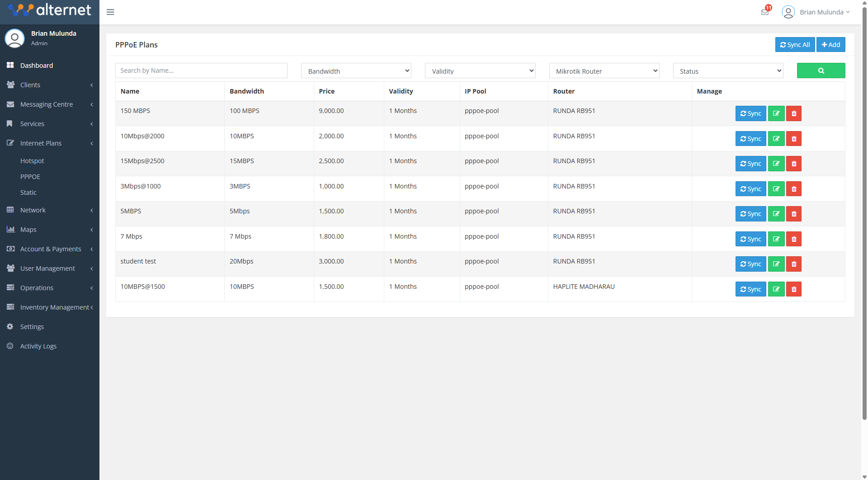This screenshot has width=868, height=480.
Task: Delete the 3Mbps@1000 plan via trash icon
Action: [x=793, y=188]
